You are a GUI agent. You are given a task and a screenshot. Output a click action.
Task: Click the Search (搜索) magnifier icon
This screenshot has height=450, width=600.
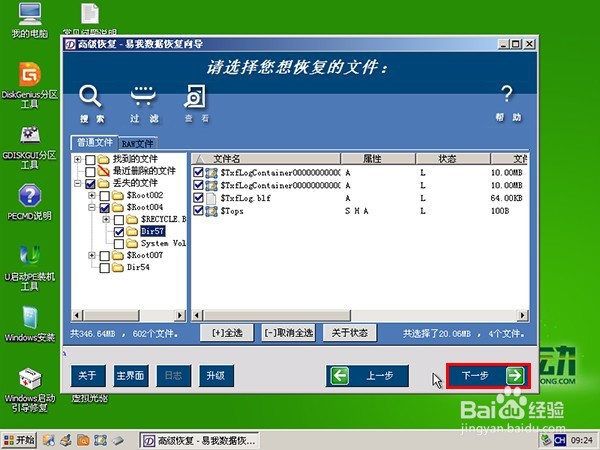[x=90, y=96]
